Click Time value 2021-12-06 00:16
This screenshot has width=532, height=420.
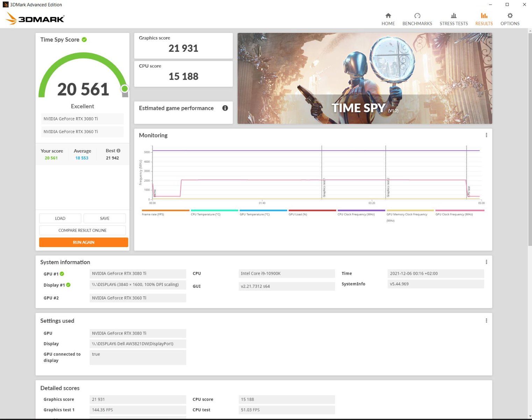click(x=436, y=273)
